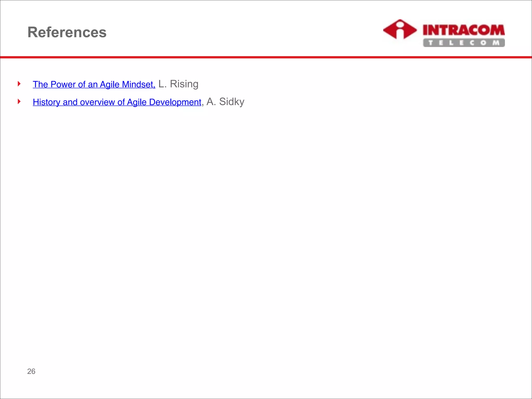The image size is (532, 399).
Task: Click the References slide title
Action: [x=67, y=32]
